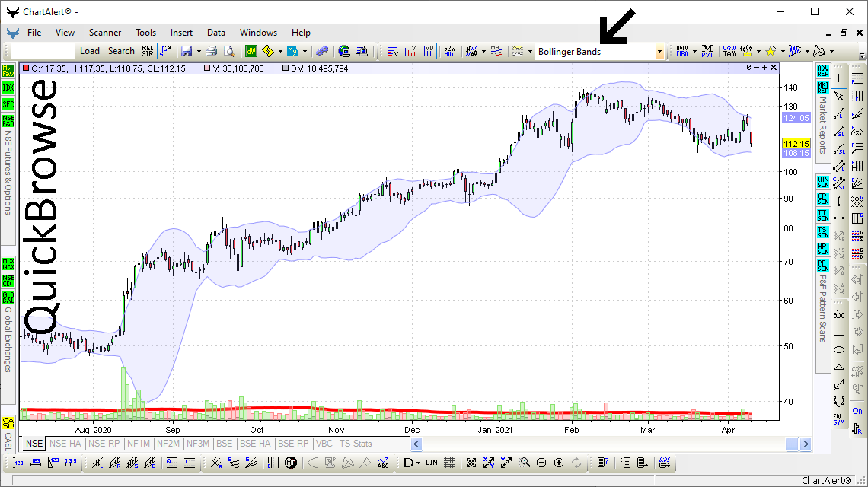The width and height of the screenshot is (868, 487).
Task: Click the Search button
Action: coord(121,51)
